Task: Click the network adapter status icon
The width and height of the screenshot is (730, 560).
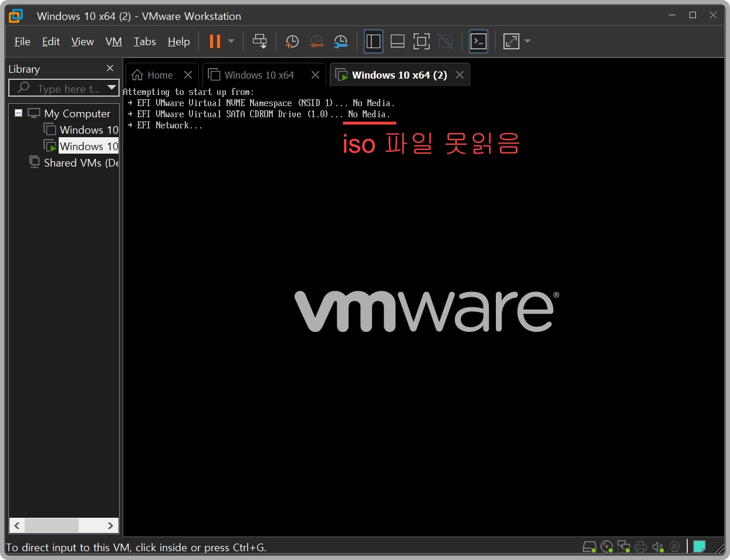Action: click(x=624, y=547)
